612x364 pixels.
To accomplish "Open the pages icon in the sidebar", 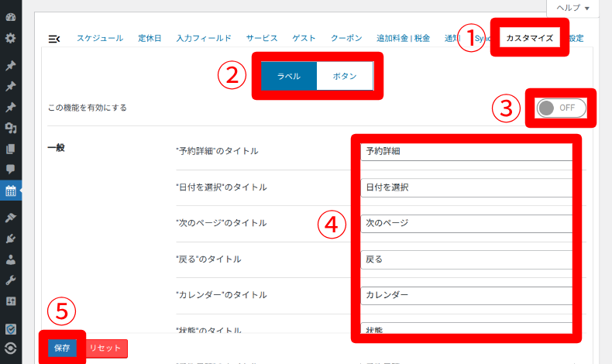I will [x=11, y=149].
